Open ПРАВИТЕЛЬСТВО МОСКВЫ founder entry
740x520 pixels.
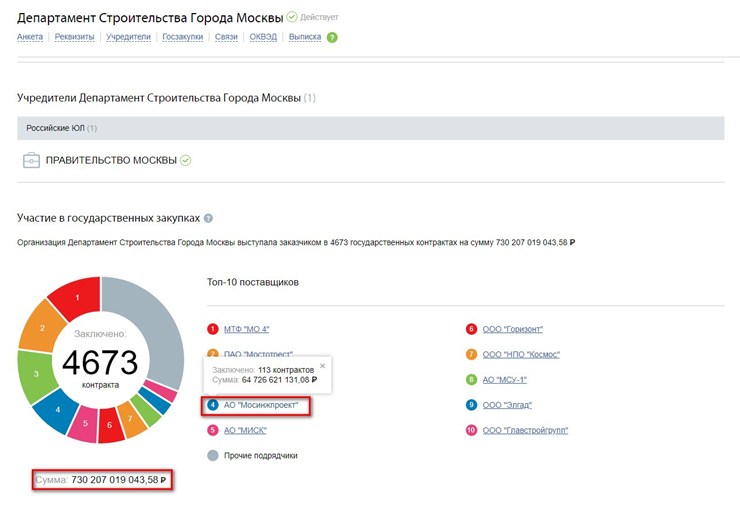coord(111,160)
